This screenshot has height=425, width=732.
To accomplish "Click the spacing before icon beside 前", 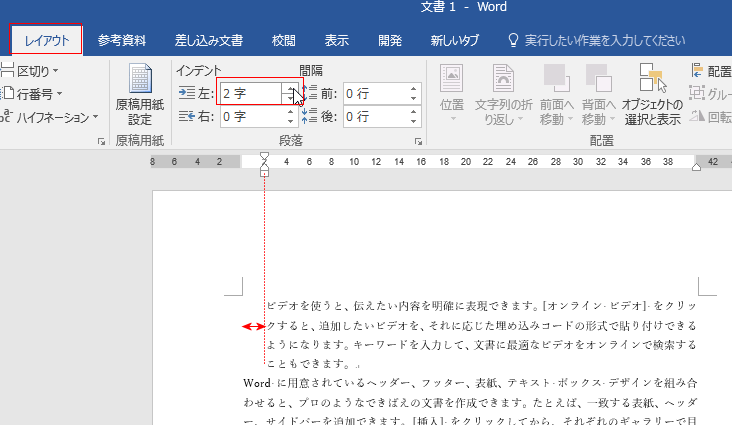I will 310,93.
